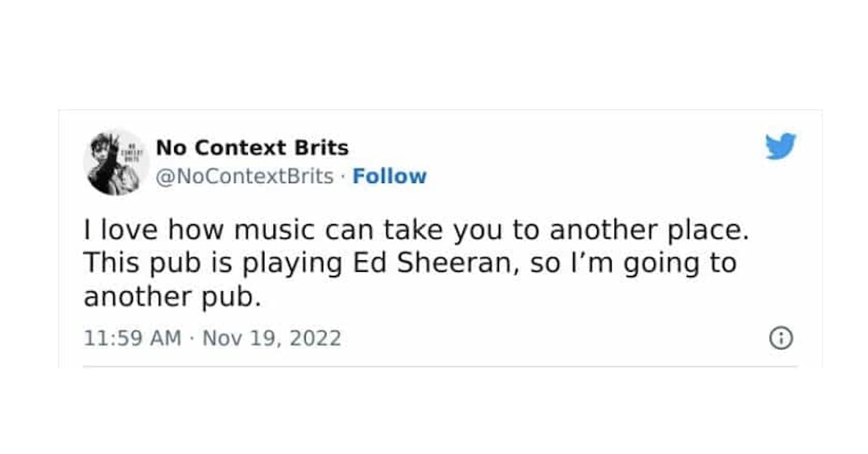The height and width of the screenshot is (454, 868).
Task: Open the No Context Brits display name
Action: (x=252, y=148)
